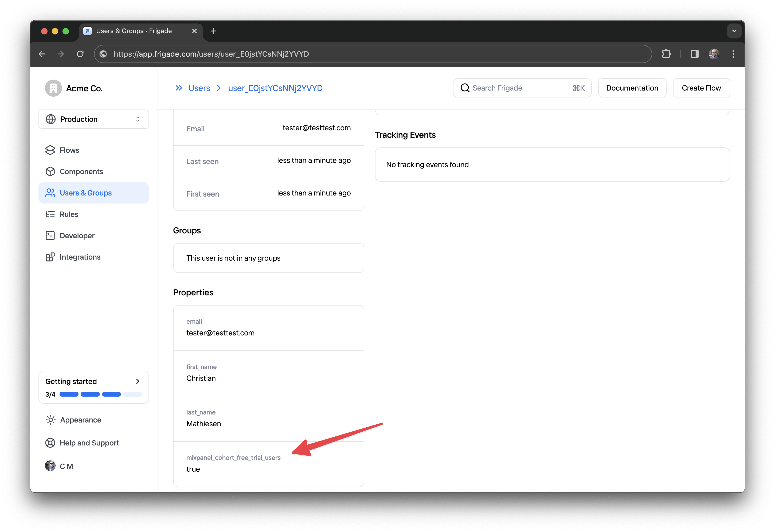Click the Appearance sun icon
775x532 pixels.
pyautogui.click(x=50, y=420)
